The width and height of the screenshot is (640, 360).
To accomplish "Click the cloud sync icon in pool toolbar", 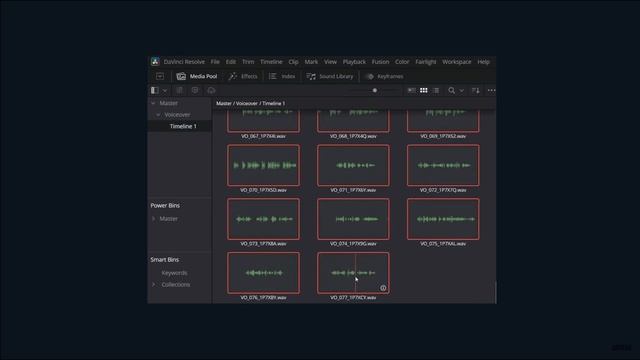I will (211, 90).
